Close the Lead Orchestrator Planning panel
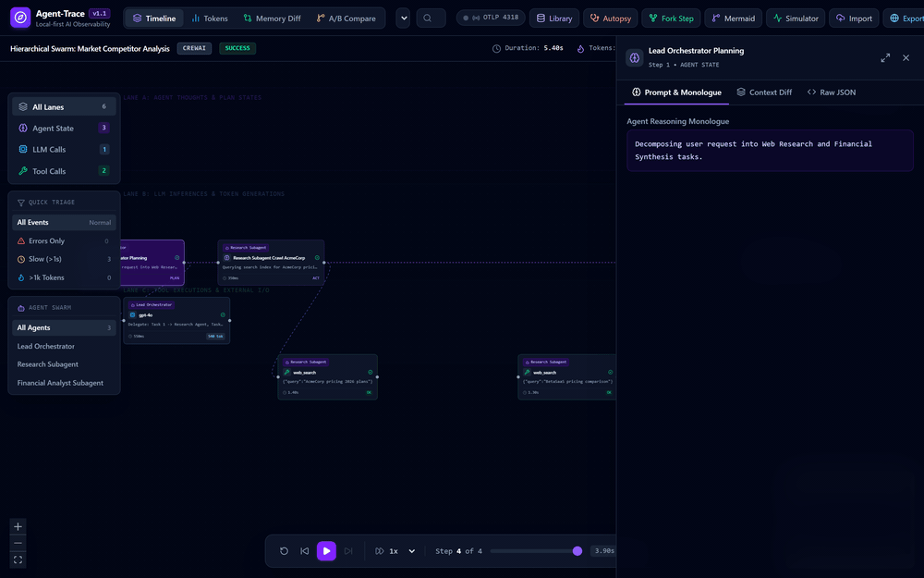924x578 pixels. [x=906, y=57]
